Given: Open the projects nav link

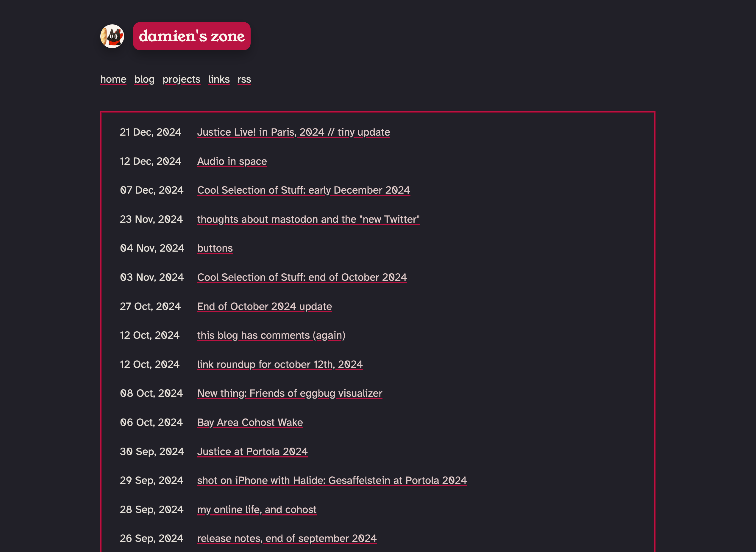Looking at the screenshot, I should pyautogui.click(x=182, y=79).
